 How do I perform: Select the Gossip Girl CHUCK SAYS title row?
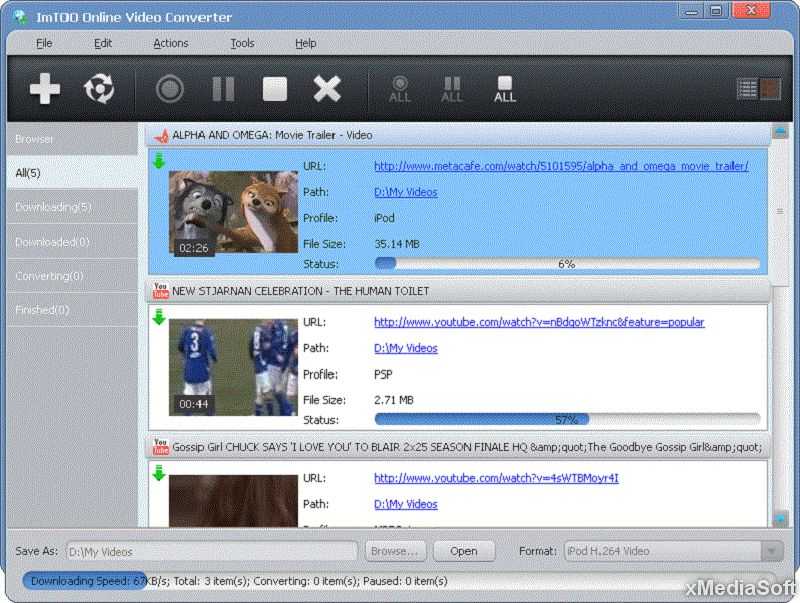point(458,447)
